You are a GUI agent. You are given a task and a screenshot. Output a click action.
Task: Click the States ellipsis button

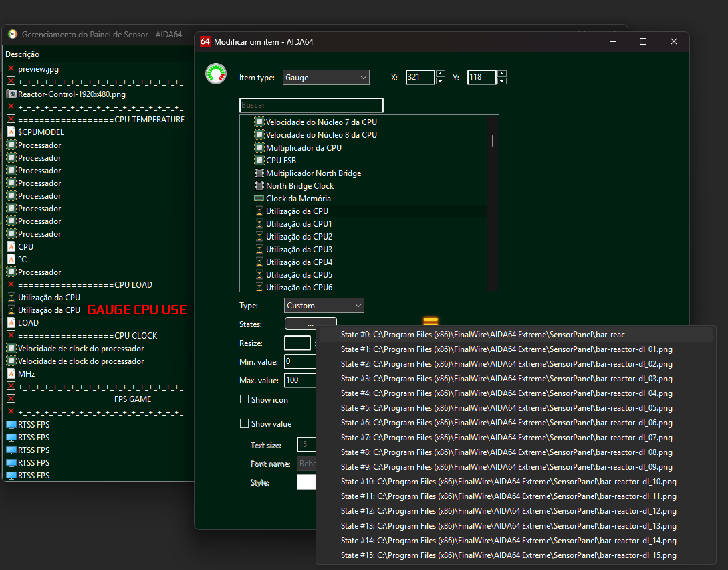point(310,323)
